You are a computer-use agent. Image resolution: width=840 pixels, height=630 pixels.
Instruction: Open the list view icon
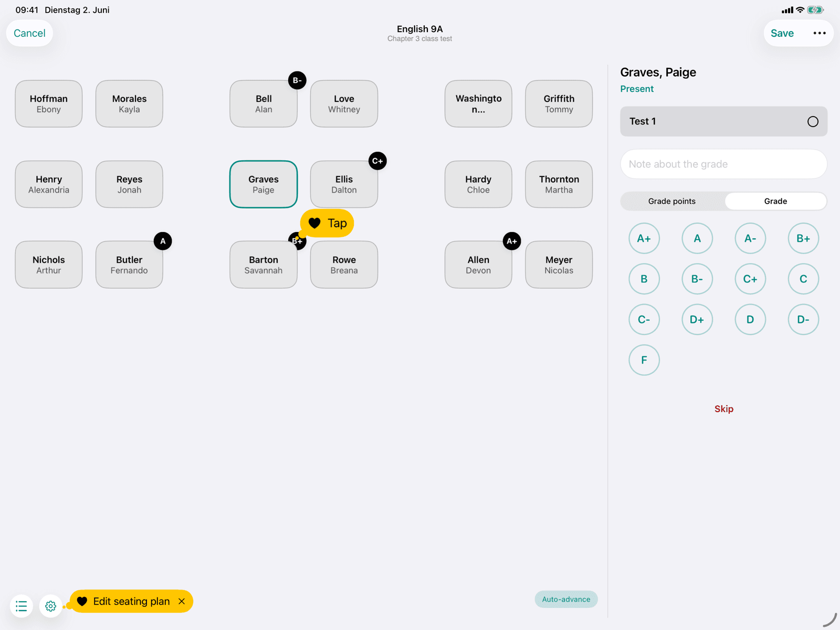pos(22,606)
